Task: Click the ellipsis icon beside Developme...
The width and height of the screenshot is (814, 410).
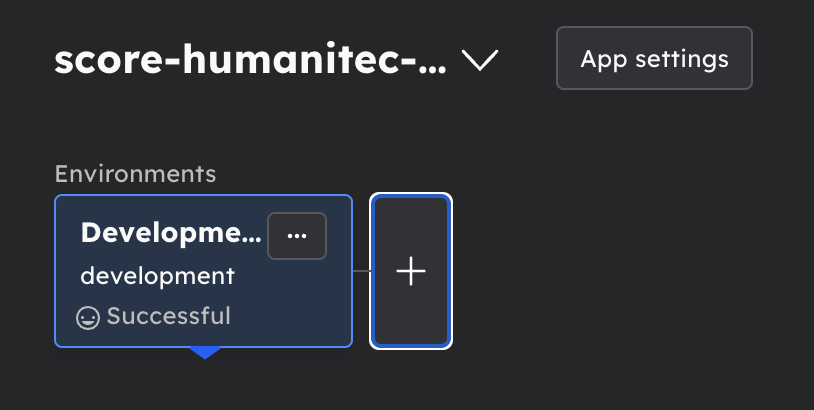Action: [296, 236]
